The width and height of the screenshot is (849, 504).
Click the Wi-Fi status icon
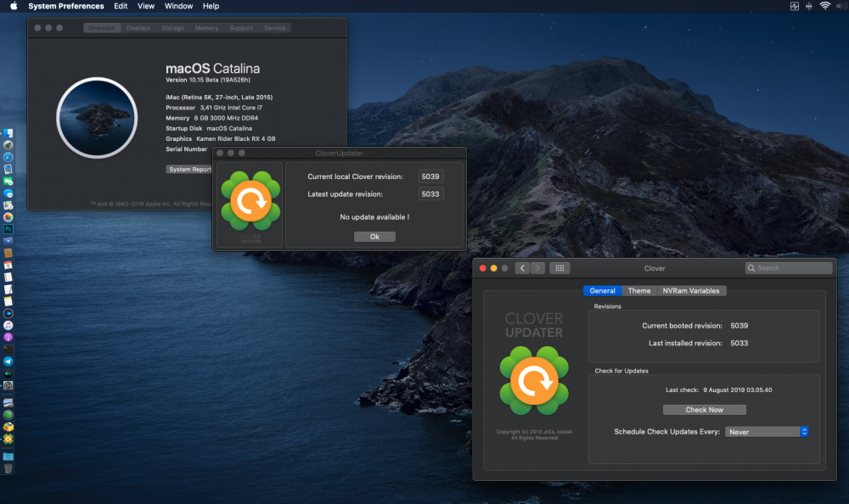click(x=824, y=6)
